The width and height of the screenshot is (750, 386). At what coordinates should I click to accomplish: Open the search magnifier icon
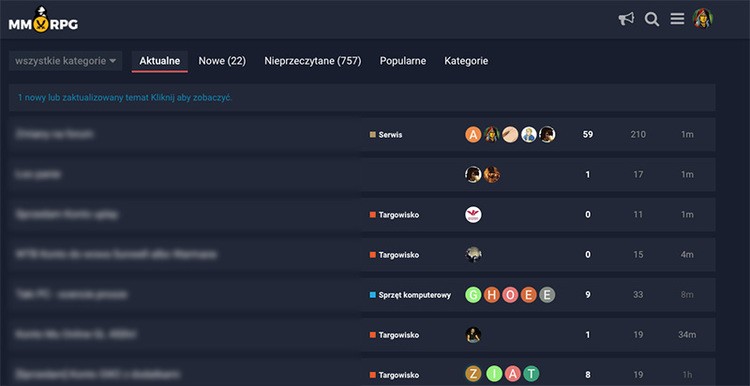pos(651,19)
